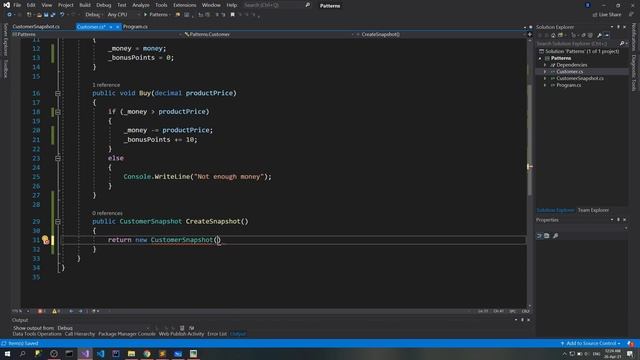The image size is (640, 360).
Task: Pin the Solution Explorer panel
Action: pyautogui.click(x=618, y=27)
